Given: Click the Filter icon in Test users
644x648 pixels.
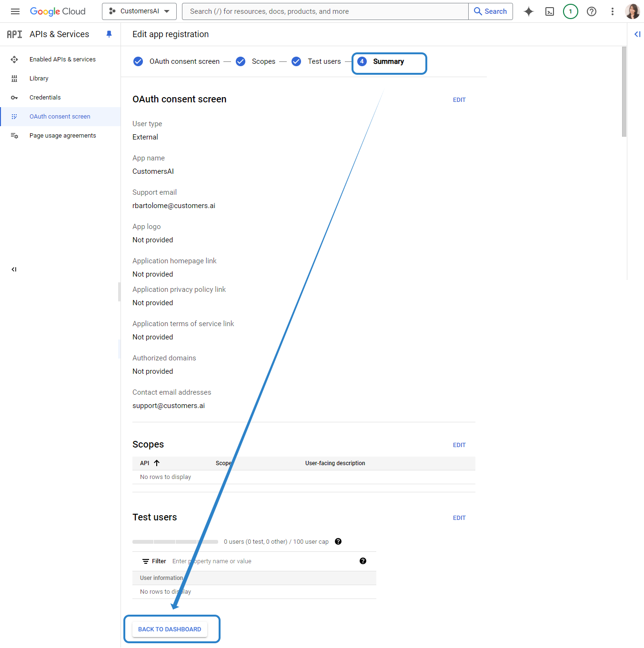Looking at the screenshot, I should pyautogui.click(x=146, y=561).
